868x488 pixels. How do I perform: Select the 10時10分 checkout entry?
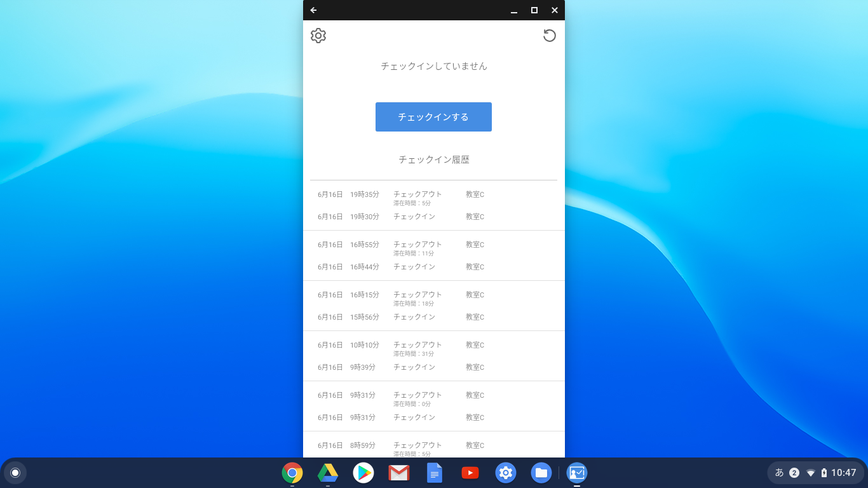[x=433, y=348]
